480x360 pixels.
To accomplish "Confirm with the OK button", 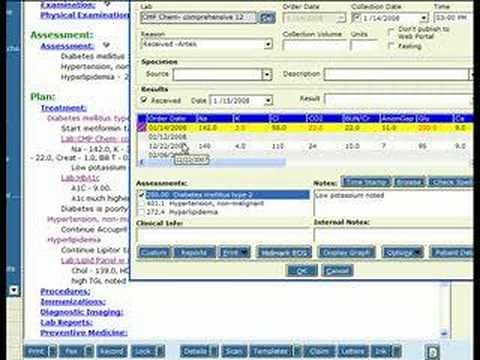I will tap(302, 271).
